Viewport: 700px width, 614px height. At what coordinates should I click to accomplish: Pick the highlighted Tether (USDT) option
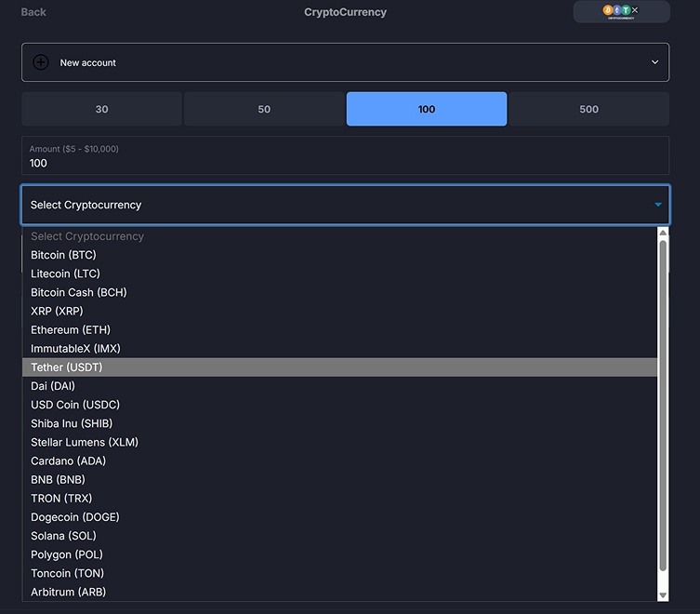(x=339, y=367)
